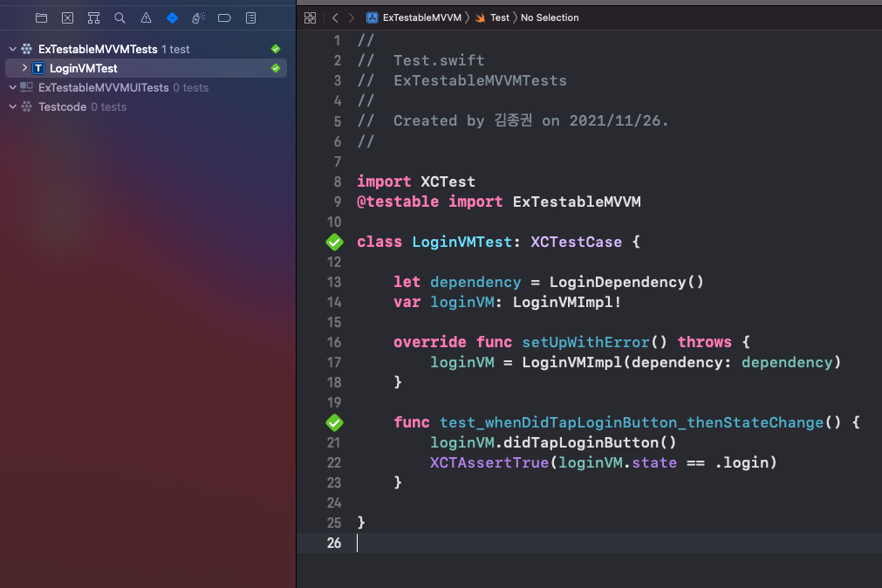Click 'setUpWithError' function name
The image size is (882, 588).
tap(585, 342)
